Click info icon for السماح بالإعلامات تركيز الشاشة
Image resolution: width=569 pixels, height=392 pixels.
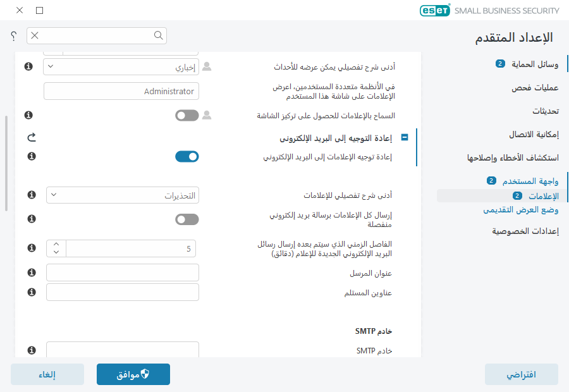point(28,115)
